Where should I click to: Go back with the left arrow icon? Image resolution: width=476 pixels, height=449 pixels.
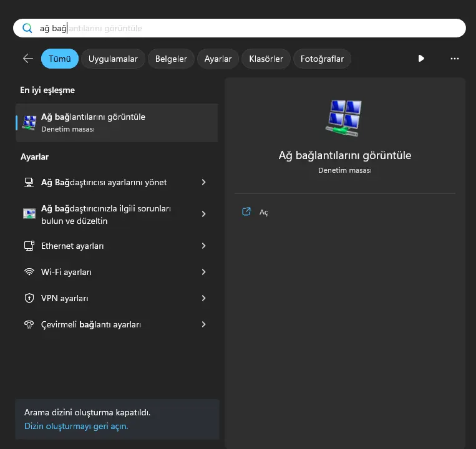point(28,58)
